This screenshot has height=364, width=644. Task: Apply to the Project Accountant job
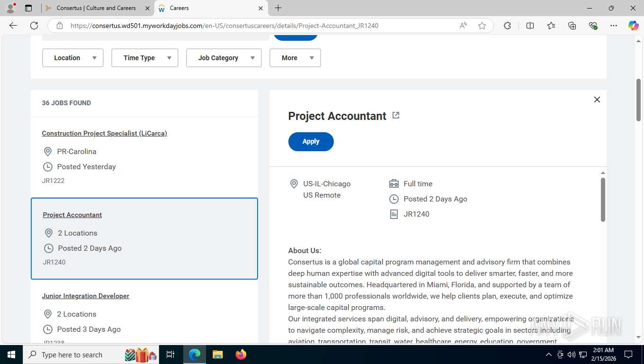311,141
